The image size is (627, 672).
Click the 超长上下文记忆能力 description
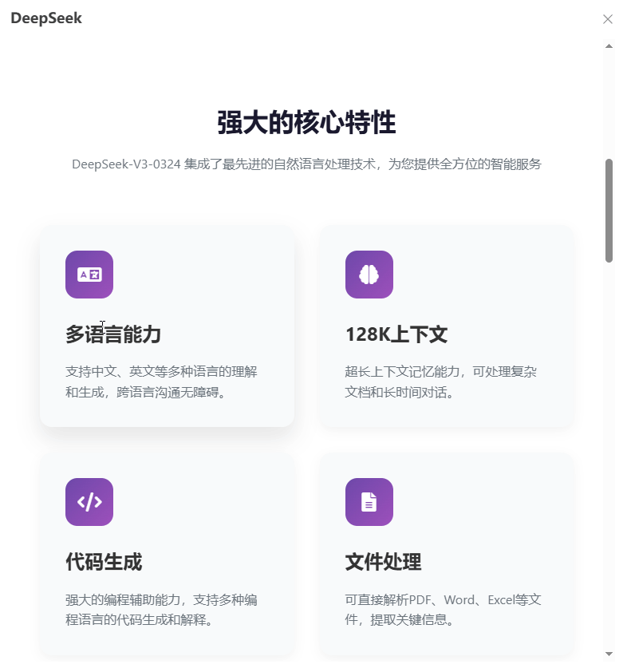click(x=440, y=381)
